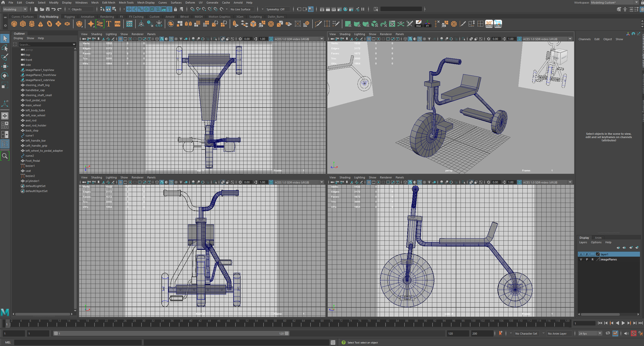Screen dimensions: 644x346
Task: Open the Modeling menu set dropdown
Action: (x=15, y=9)
